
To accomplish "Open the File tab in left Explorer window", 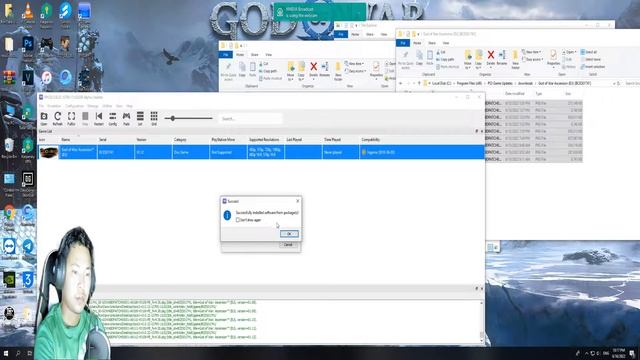I will (225, 55).
